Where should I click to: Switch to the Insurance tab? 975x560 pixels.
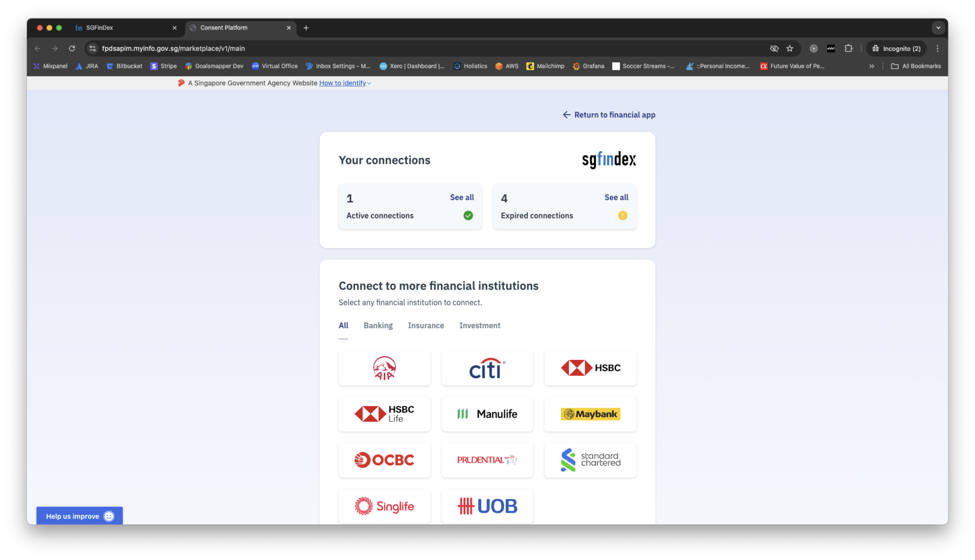(x=426, y=325)
